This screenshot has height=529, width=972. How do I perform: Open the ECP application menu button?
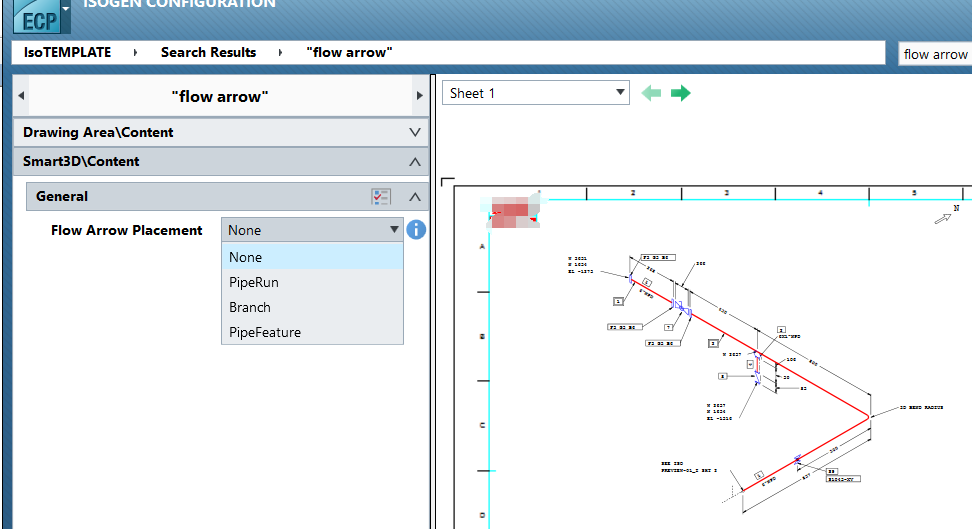(x=42, y=16)
